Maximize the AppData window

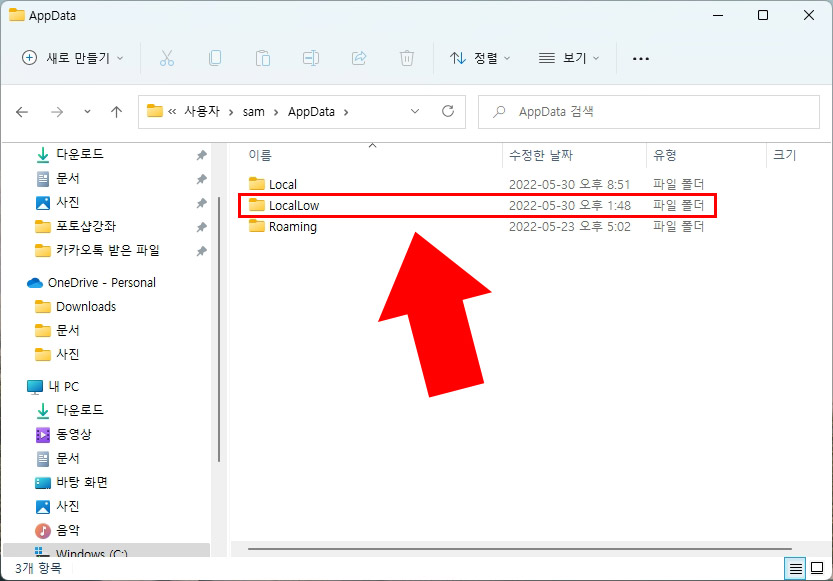763,15
